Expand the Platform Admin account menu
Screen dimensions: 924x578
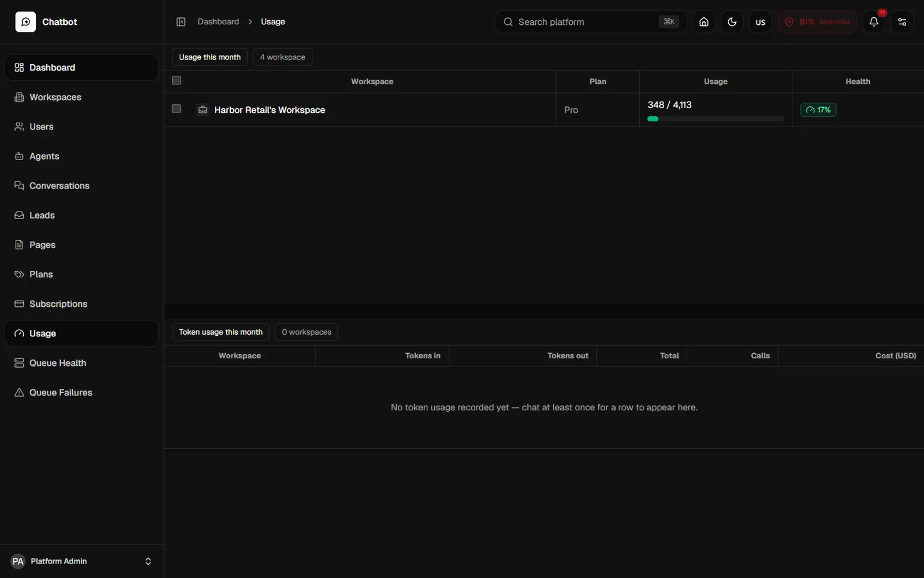pyautogui.click(x=81, y=561)
